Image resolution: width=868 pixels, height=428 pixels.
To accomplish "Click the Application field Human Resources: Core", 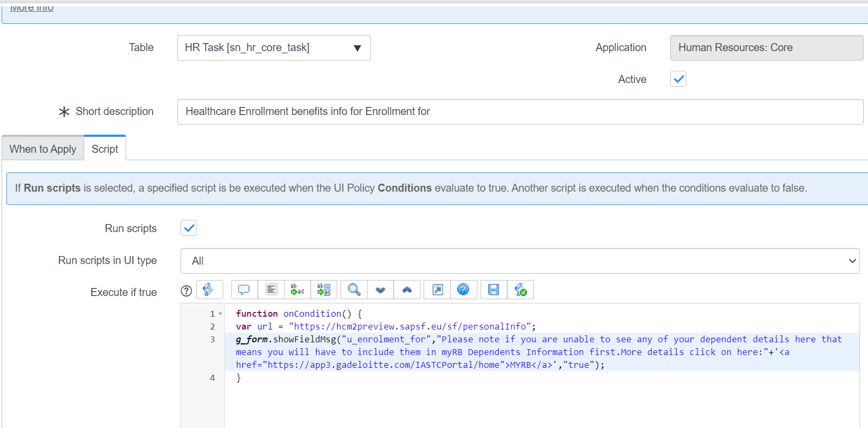I will point(767,48).
